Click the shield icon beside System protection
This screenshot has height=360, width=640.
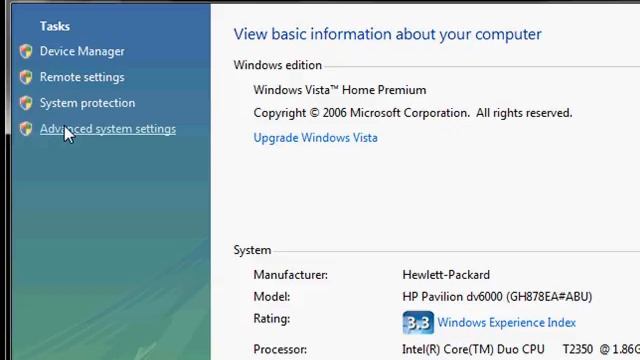[26, 103]
